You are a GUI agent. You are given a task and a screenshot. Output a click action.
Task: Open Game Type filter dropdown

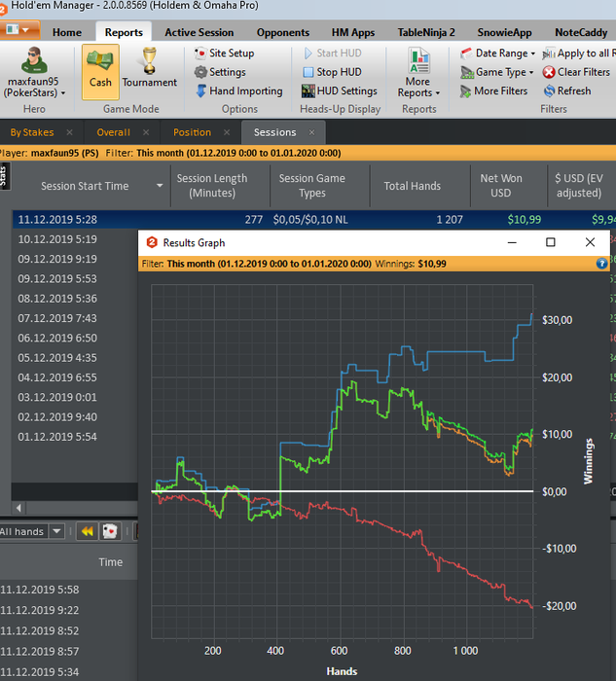coord(497,72)
